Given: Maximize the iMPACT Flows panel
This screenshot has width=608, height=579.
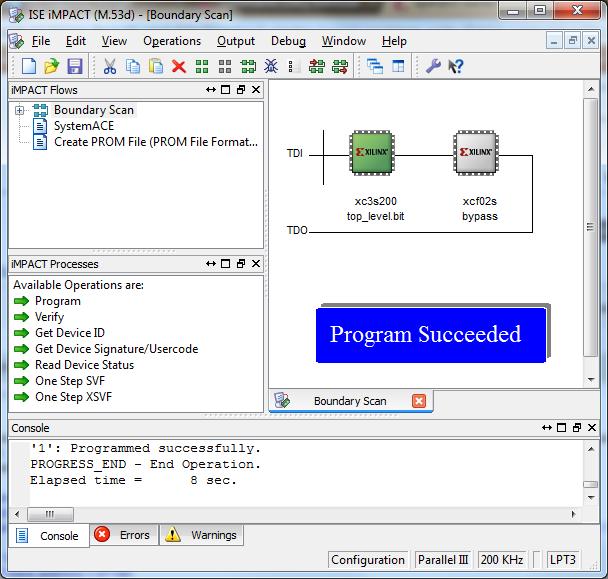Looking at the screenshot, I should (225, 90).
